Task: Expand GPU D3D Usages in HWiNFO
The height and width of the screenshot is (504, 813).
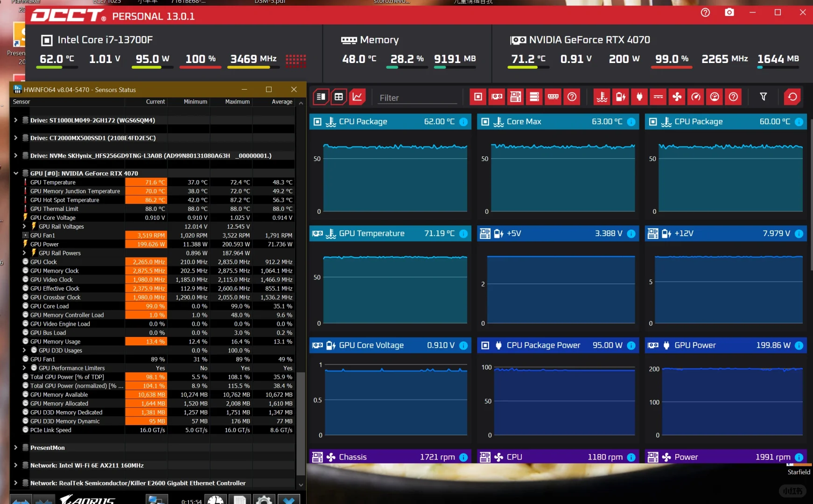Action: pyautogui.click(x=25, y=350)
